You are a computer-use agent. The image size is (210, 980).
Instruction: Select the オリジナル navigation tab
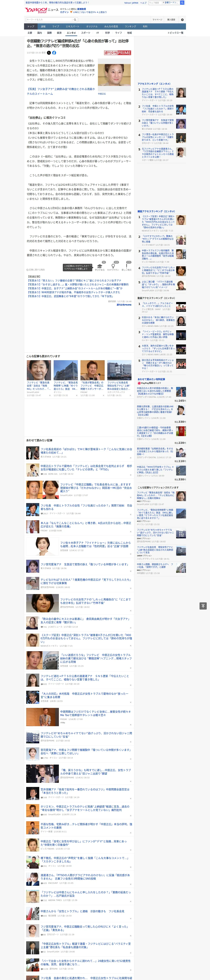pyautogui.click(x=92, y=27)
